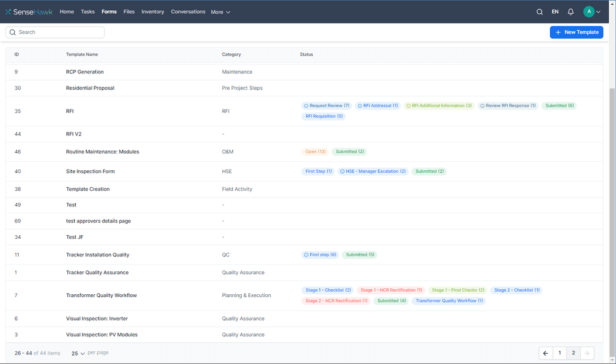The height and width of the screenshot is (364, 616).
Task: Open Visual Inspection: PV Modules template
Action: [x=102, y=335]
